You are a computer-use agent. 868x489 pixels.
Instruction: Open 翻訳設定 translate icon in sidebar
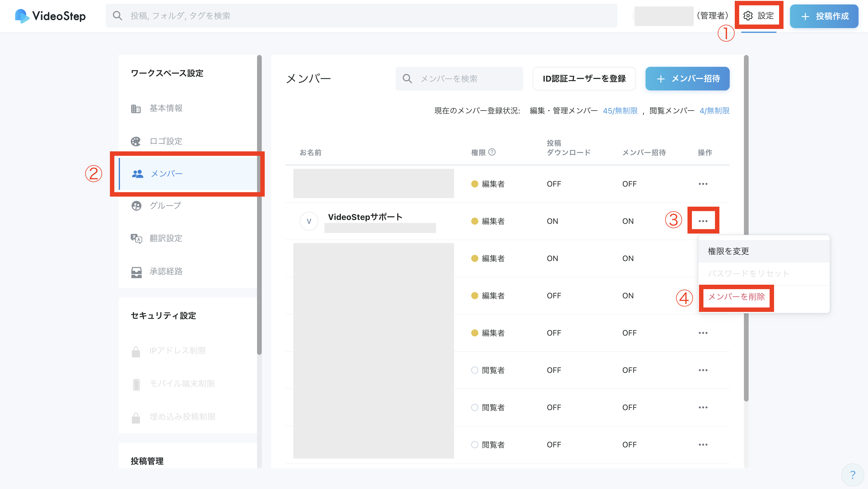pyautogui.click(x=136, y=238)
